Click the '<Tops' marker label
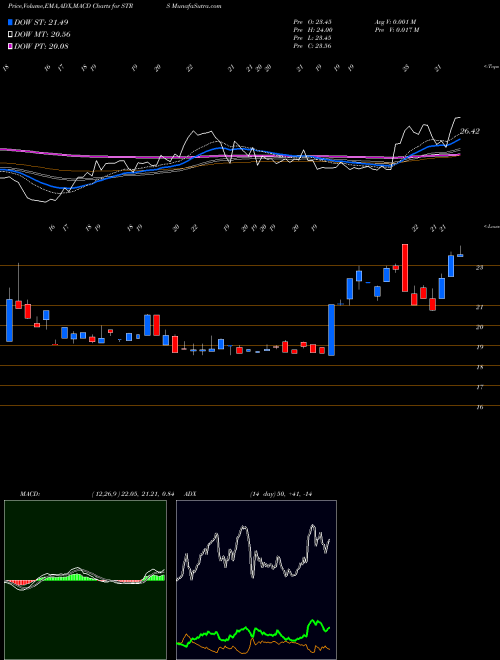 coord(492,67)
